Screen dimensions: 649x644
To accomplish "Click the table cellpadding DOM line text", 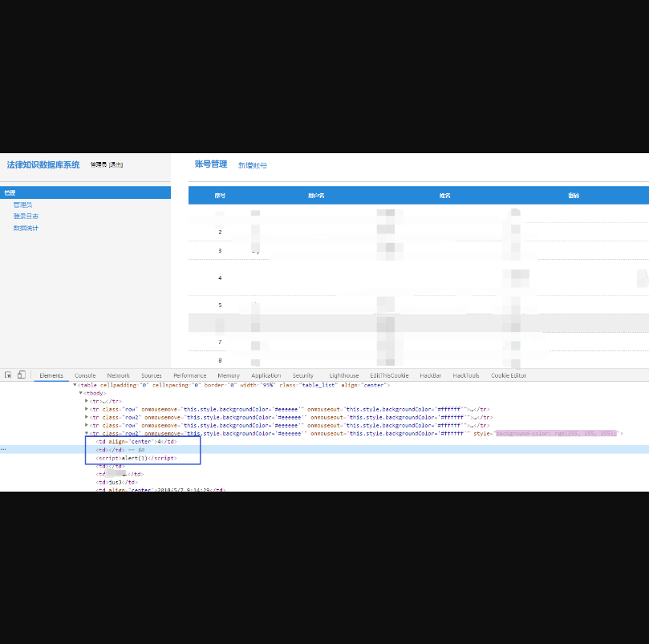I will [234, 385].
